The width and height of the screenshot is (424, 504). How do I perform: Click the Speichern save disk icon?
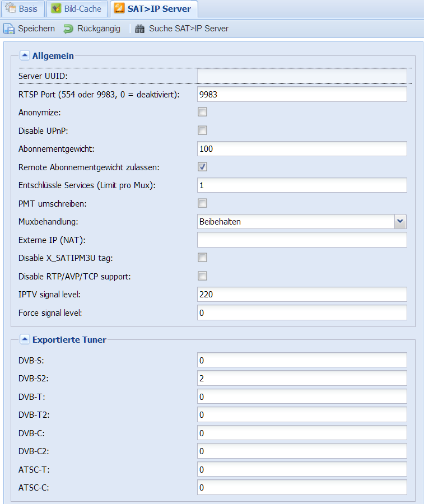click(x=9, y=29)
